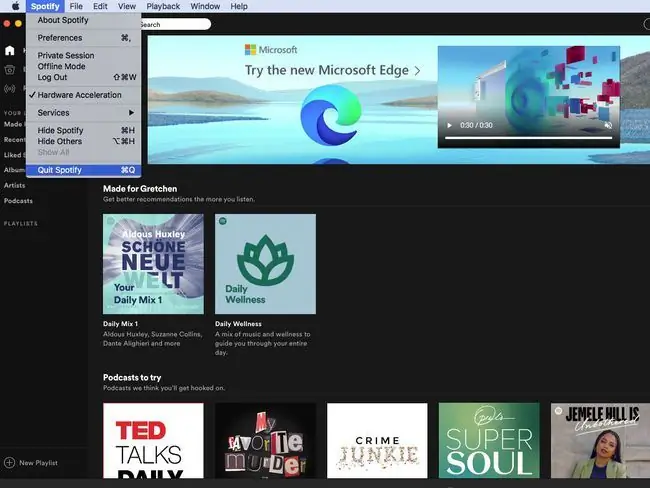The image size is (650, 488).
Task: Expand the Services submenu arrow
Action: coord(131,113)
